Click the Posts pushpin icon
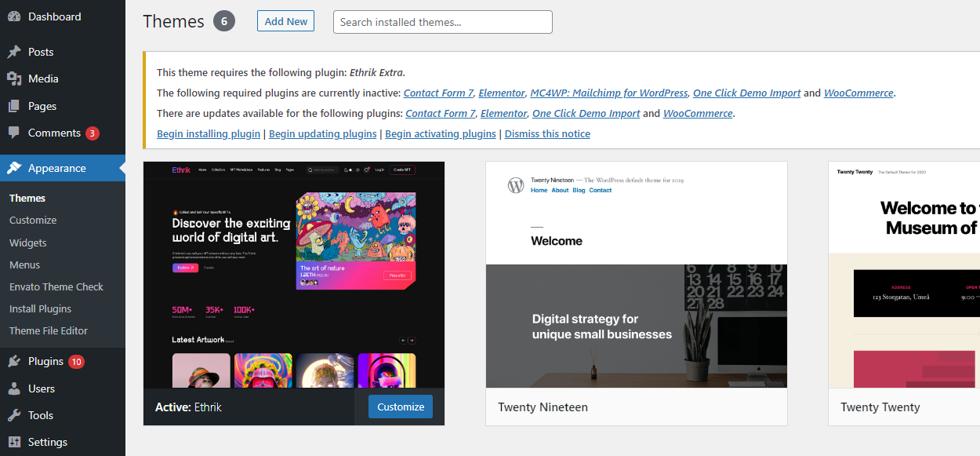The width and height of the screenshot is (980, 456). coord(14,52)
